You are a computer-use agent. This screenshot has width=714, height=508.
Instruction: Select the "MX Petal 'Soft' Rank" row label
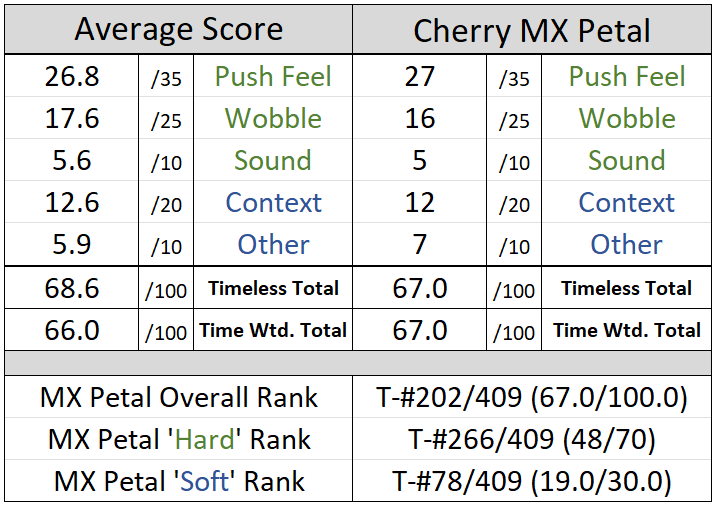(x=178, y=481)
